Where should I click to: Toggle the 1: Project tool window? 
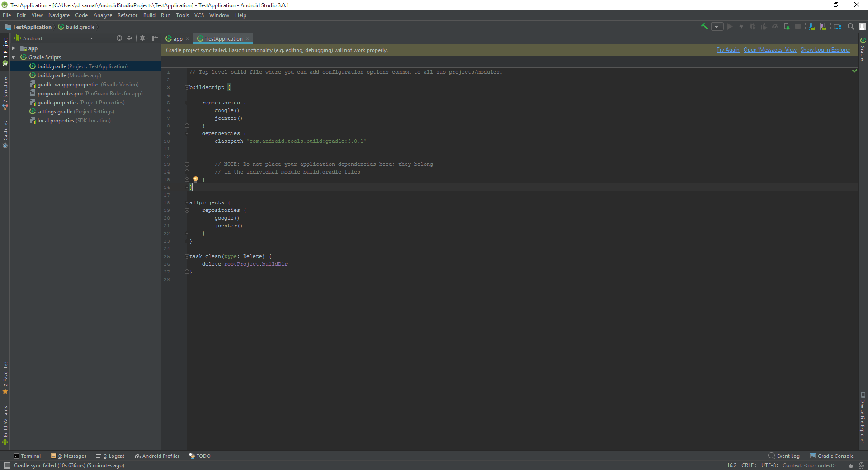coord(5,51)
